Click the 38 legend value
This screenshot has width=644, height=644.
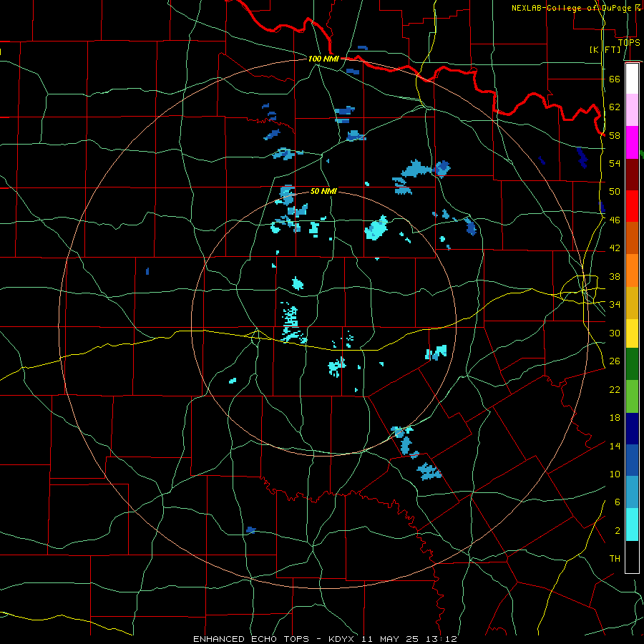pos(615,276)
